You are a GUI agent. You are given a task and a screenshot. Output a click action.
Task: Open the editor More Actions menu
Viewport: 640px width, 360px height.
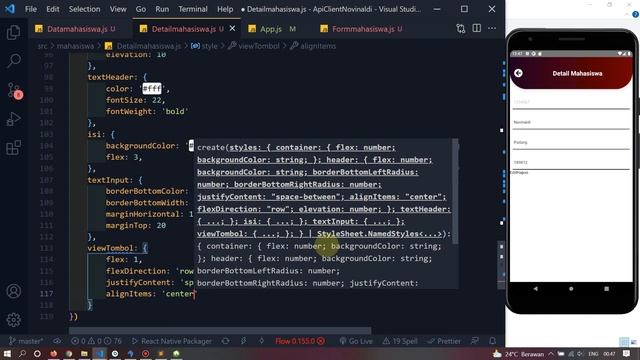(492, 28)
